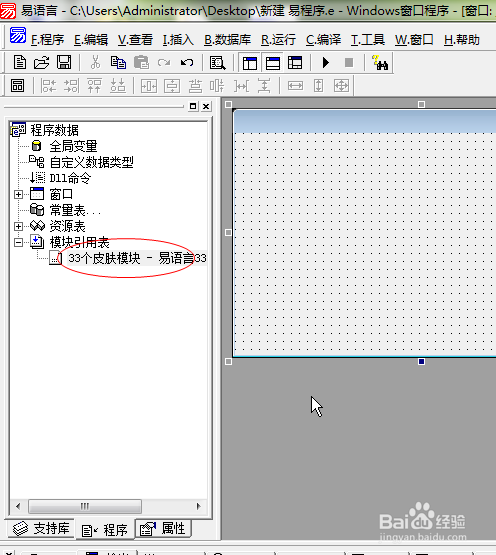
Task: Click the Paste clipboard icon
Action: coord(141,63)
